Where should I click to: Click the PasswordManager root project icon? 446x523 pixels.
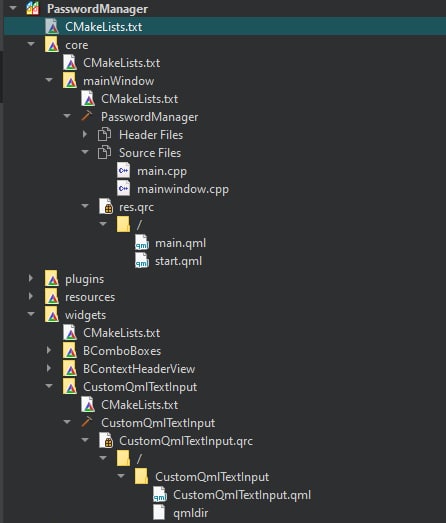point(33,8)
